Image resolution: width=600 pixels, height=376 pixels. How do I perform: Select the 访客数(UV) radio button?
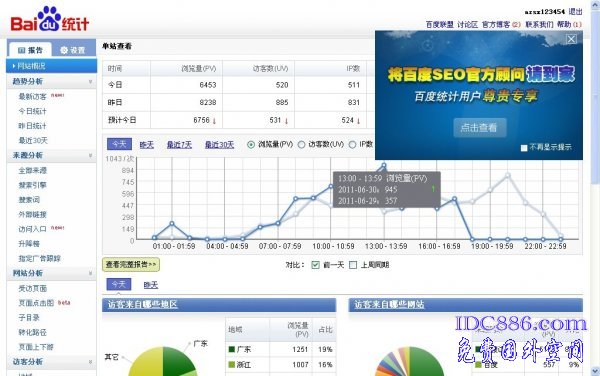[302, 145]
